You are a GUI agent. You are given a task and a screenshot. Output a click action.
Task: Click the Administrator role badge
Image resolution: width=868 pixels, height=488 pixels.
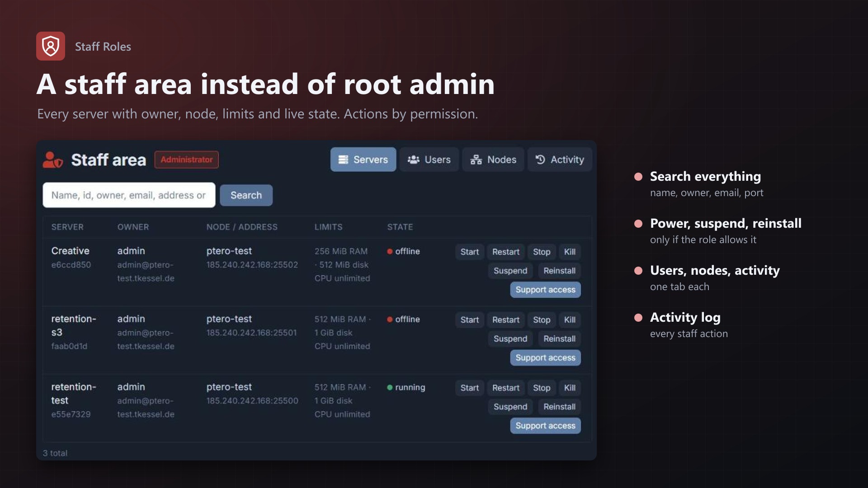pos(187,160)
